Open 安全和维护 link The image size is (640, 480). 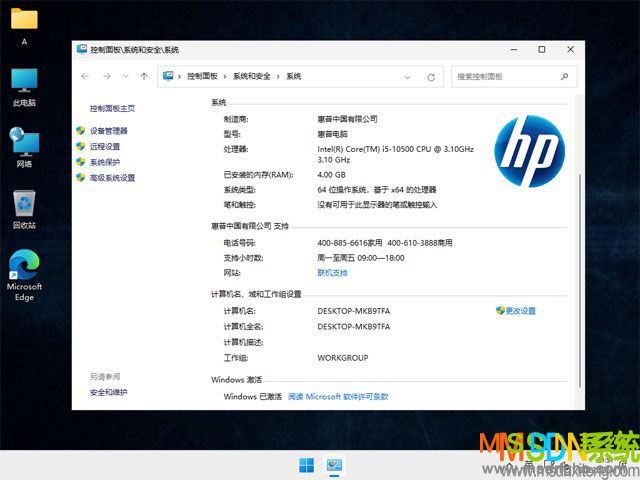click(109, 392)
